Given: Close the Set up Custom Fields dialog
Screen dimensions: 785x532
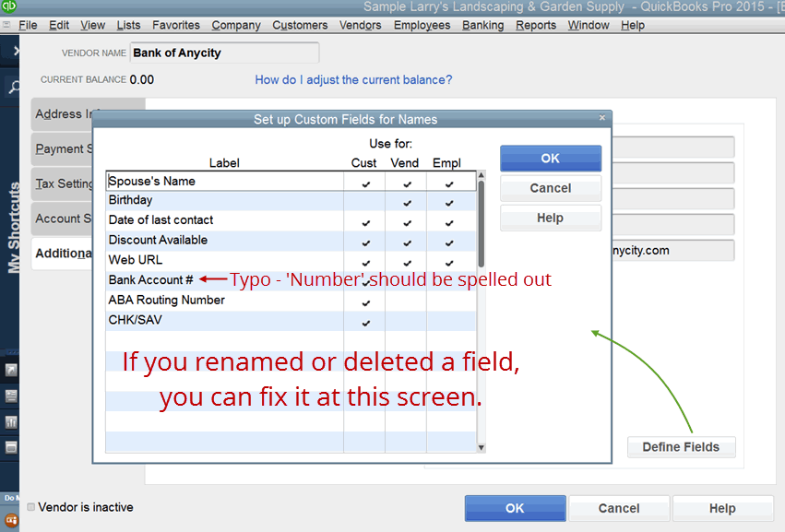Looking at the screenshot, I should (x=602, y=118).
